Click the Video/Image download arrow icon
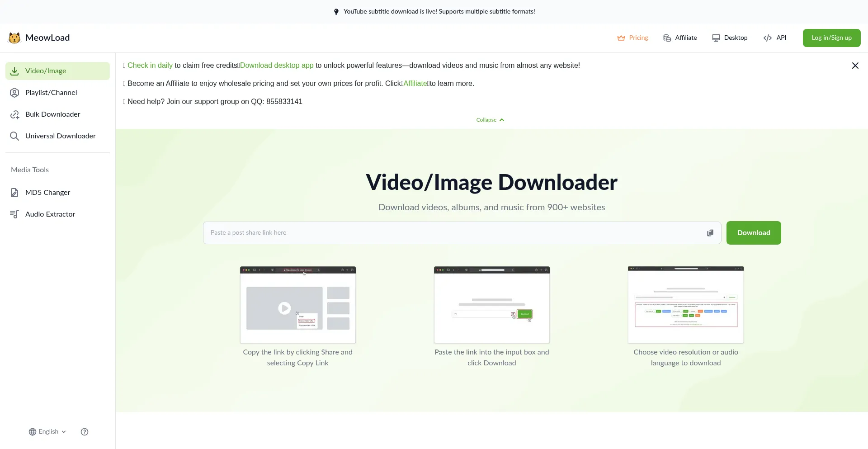 click(14, 71)
